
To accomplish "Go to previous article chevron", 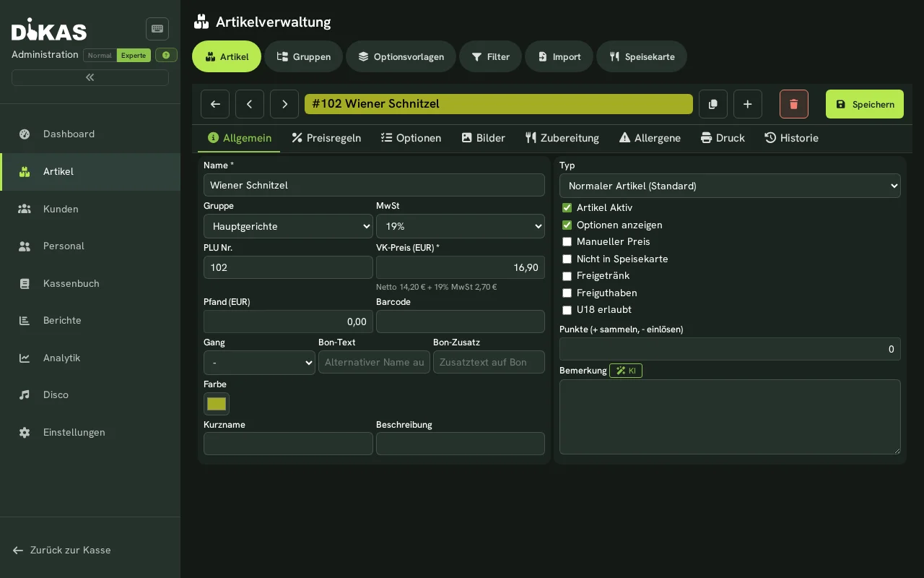I will [250, 104].
